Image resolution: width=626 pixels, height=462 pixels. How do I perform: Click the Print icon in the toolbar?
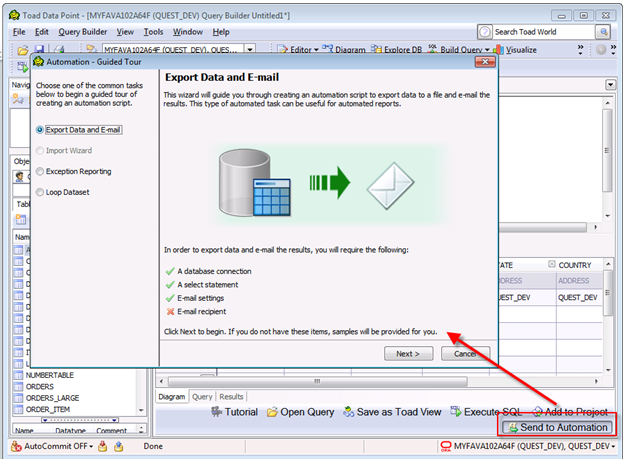pos(59,49)
